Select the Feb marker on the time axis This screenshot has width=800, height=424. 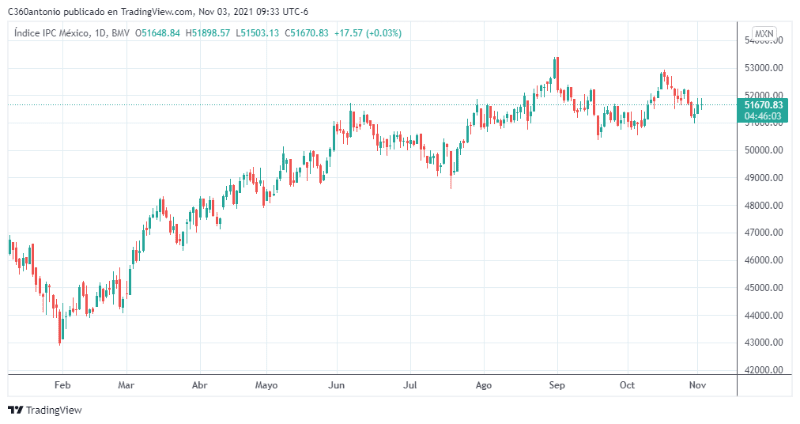tap(62, 384)
